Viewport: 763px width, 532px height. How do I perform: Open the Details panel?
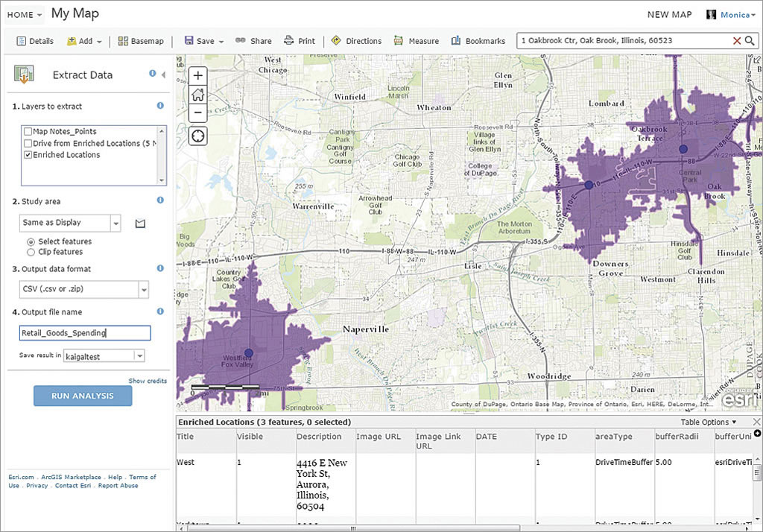coord(35,42)
